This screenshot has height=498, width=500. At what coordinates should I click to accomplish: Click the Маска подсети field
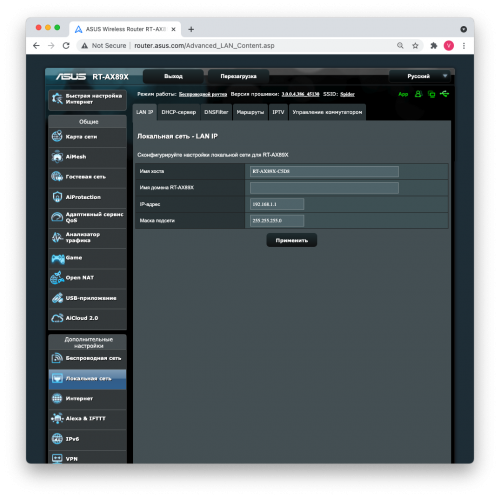277,220
